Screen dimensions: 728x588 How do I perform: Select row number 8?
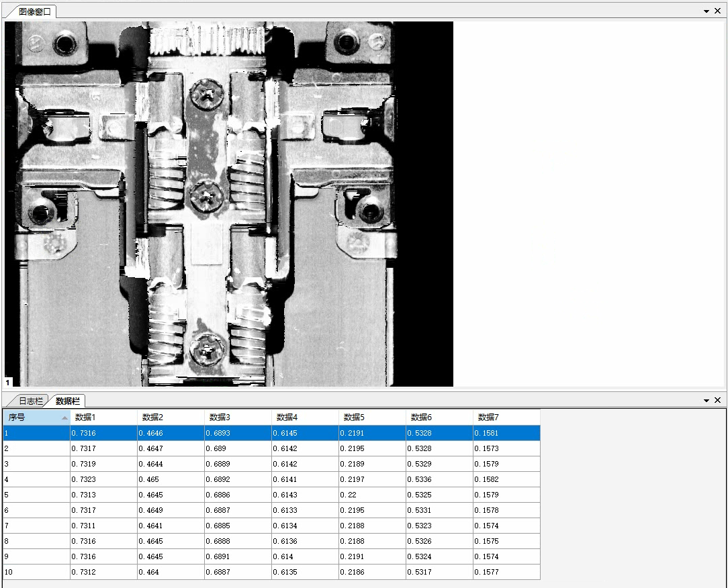coord(37,541)
